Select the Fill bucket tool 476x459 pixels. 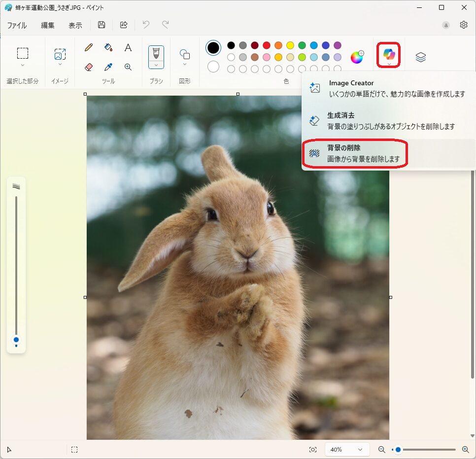coord(108,47)
